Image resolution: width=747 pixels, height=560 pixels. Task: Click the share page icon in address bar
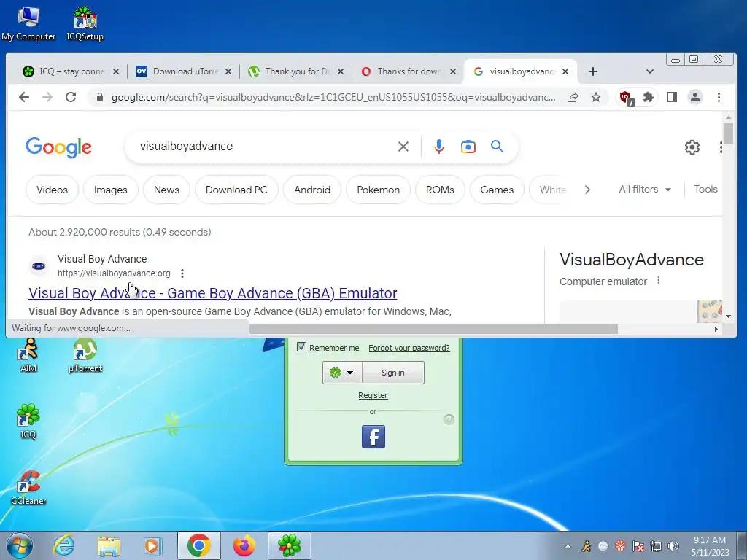tap(573, 97)
